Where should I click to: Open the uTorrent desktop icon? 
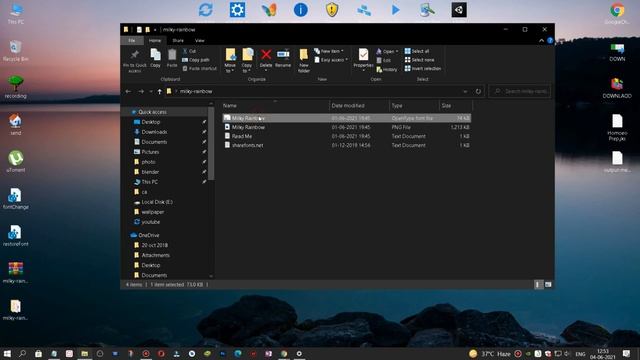click(x=16, y=161)
